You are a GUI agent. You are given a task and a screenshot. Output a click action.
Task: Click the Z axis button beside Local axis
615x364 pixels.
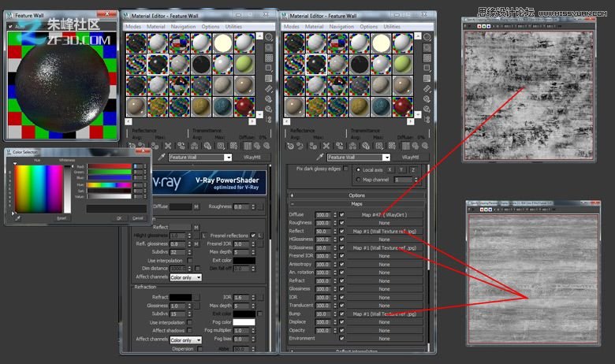[412, 169]
